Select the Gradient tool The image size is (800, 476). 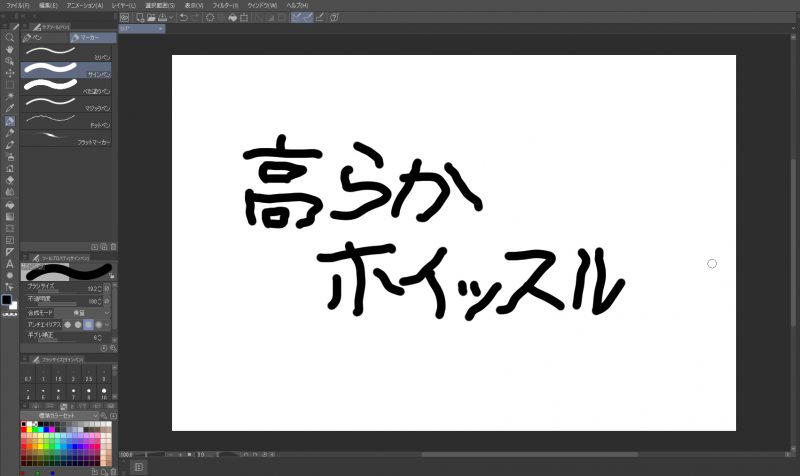(x=9, y=217)
